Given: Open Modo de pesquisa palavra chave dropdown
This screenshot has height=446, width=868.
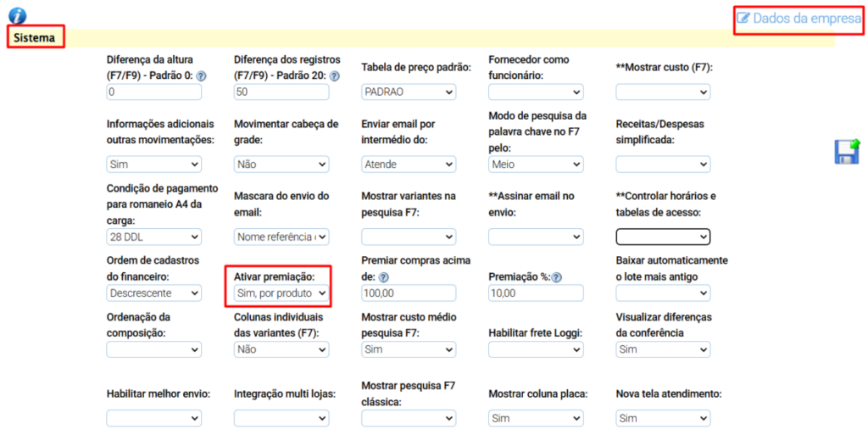Looking at the screenshot, I should (536, 164).
